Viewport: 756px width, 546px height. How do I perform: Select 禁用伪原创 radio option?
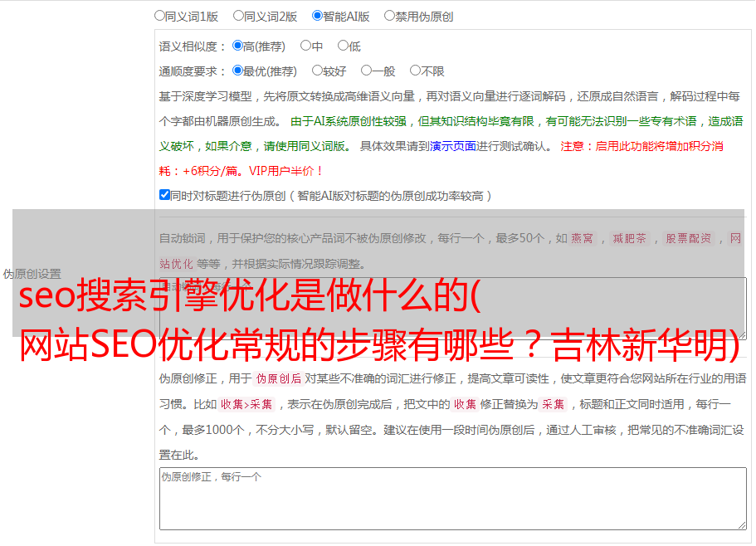389,16
